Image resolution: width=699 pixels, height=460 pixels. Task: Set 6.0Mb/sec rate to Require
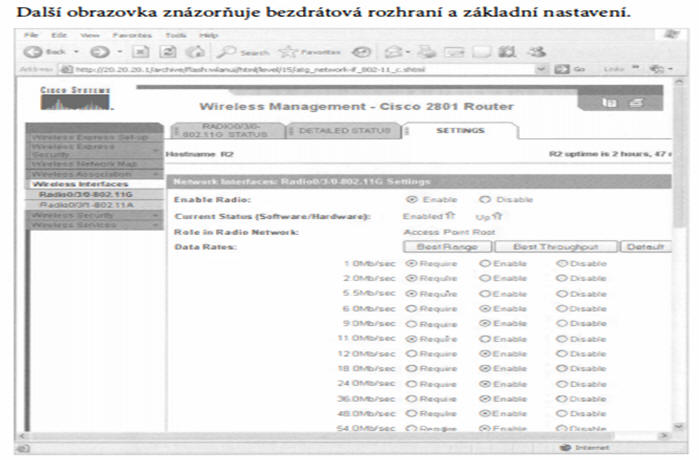(411, 308)
